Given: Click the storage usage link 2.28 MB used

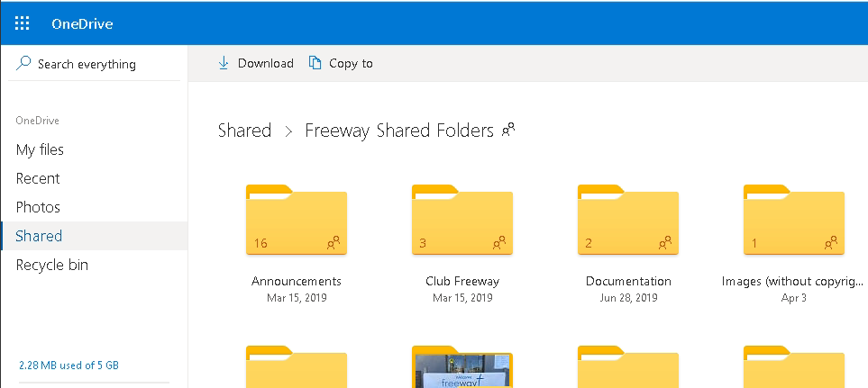Looking at the screenshot, I should 69,365.
